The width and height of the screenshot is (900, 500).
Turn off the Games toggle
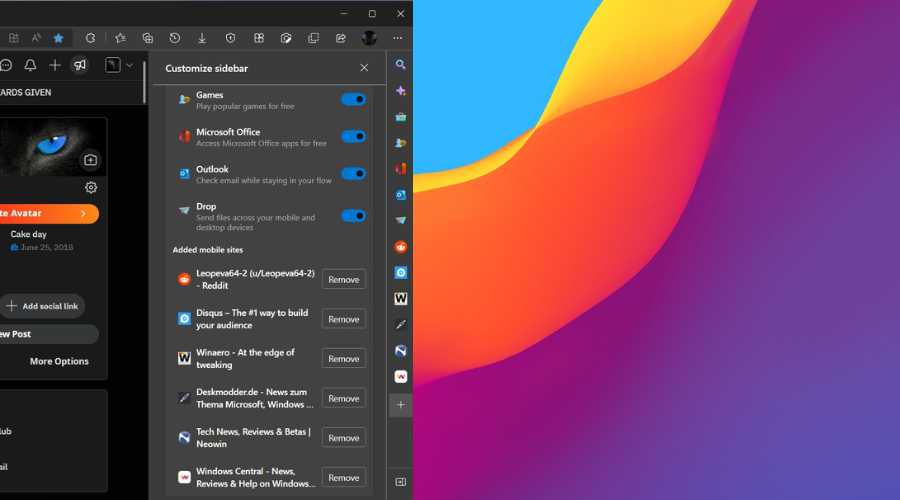[354, 99]
